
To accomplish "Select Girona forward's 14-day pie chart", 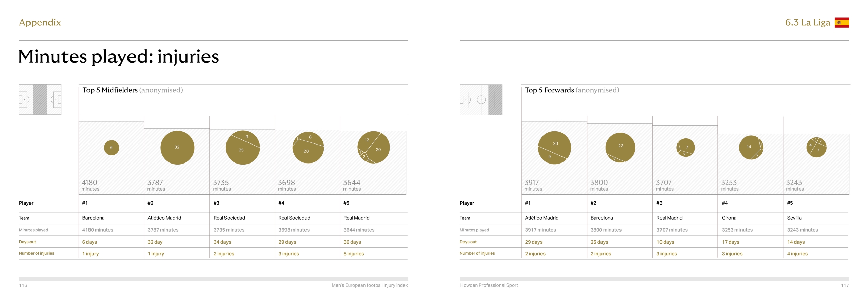I will [751, 148].
